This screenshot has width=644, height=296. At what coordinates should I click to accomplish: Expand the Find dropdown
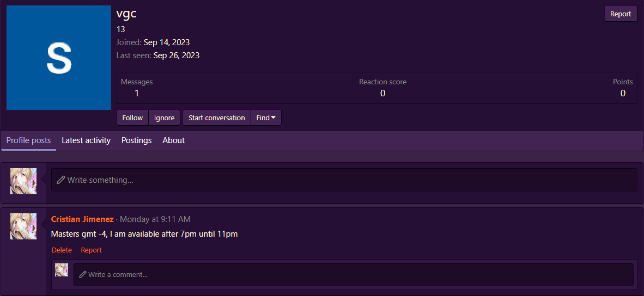[x=266, y=118]
